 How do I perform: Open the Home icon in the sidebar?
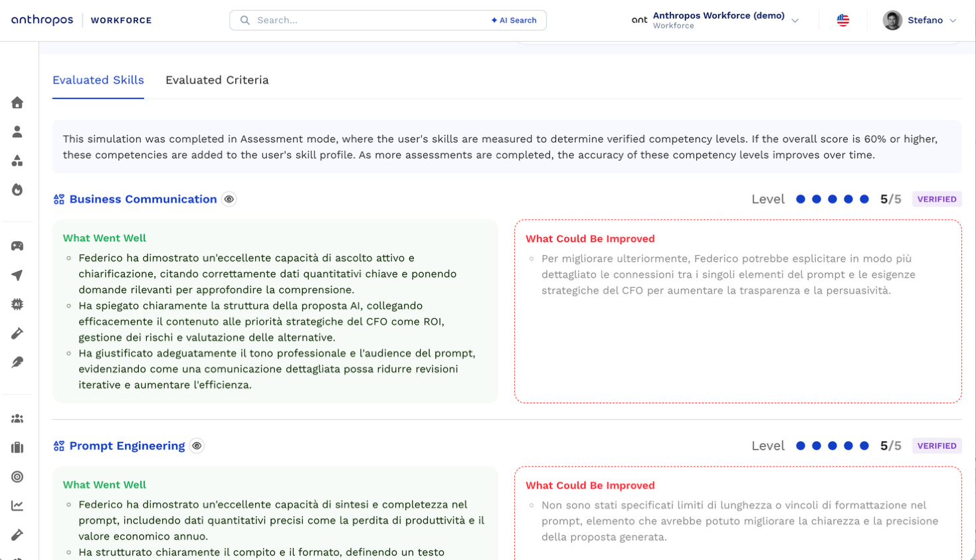point(17,102)
